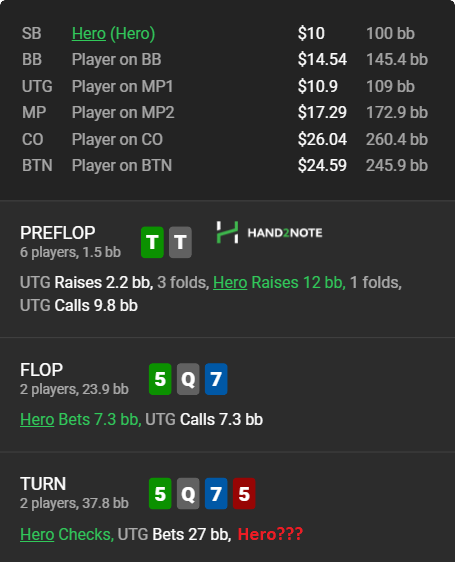Screen dimensions: 455x562
Task: Click the gray T hole card
Action: pos(180,242)
